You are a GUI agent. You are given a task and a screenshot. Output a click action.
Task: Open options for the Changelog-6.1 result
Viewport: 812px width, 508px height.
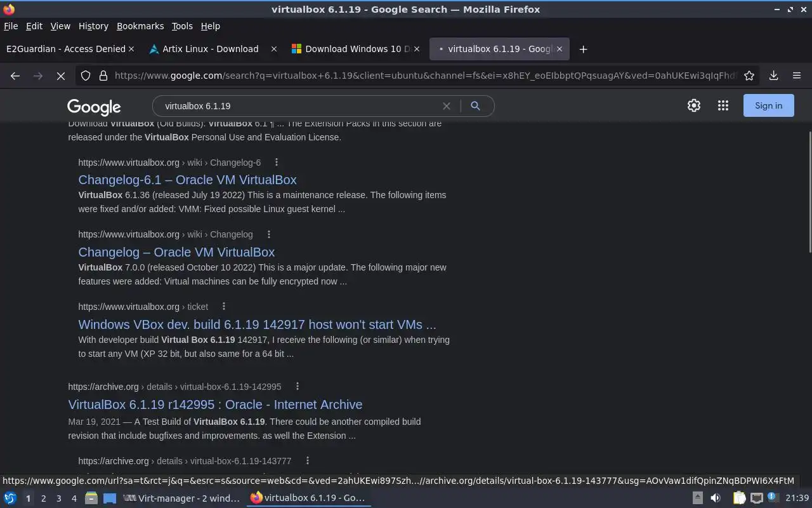(276, 163)
